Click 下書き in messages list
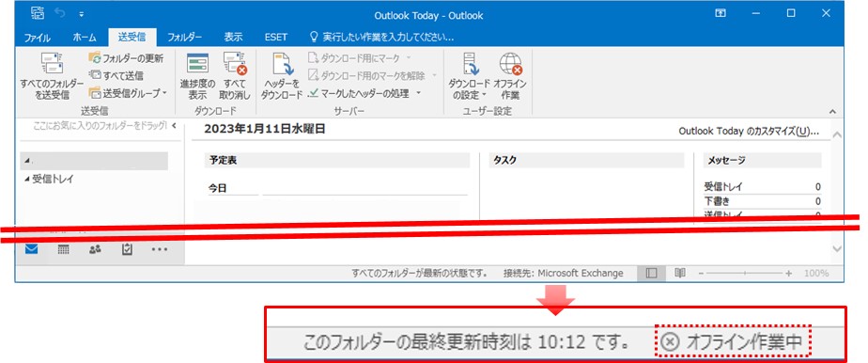 pos(717,201)
